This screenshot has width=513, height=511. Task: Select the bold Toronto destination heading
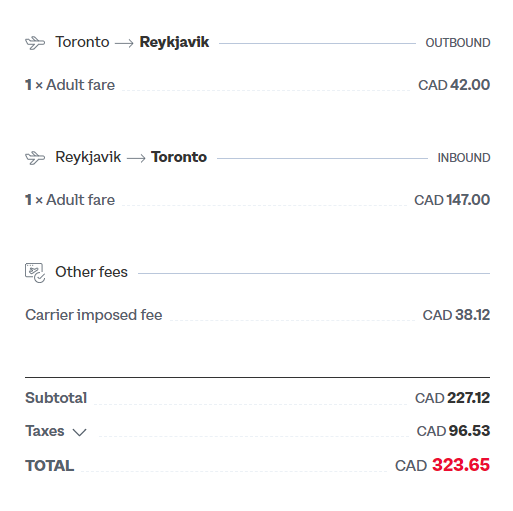tap(179, 157)
